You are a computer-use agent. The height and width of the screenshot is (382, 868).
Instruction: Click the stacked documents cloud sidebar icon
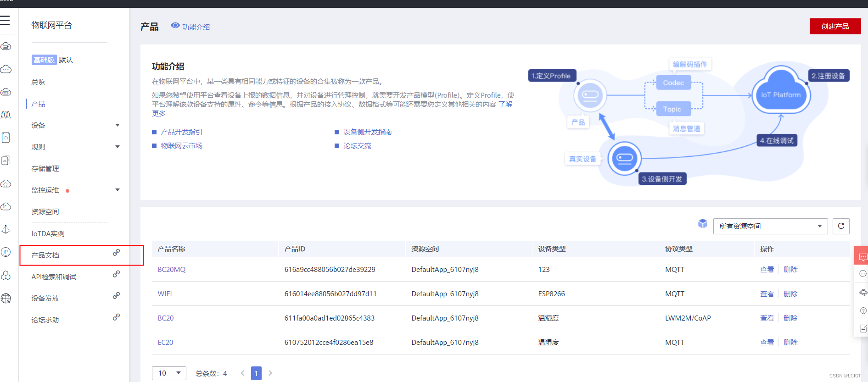pyautogui.click(x=6, y=161)
